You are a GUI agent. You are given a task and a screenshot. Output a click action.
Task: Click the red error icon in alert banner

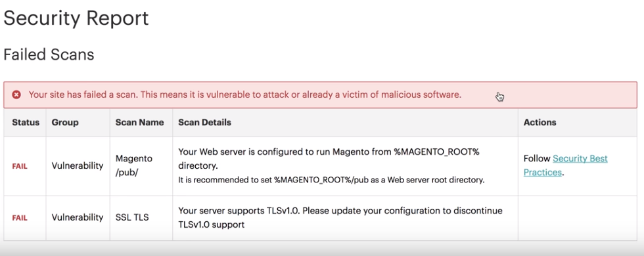coord(16,95)
